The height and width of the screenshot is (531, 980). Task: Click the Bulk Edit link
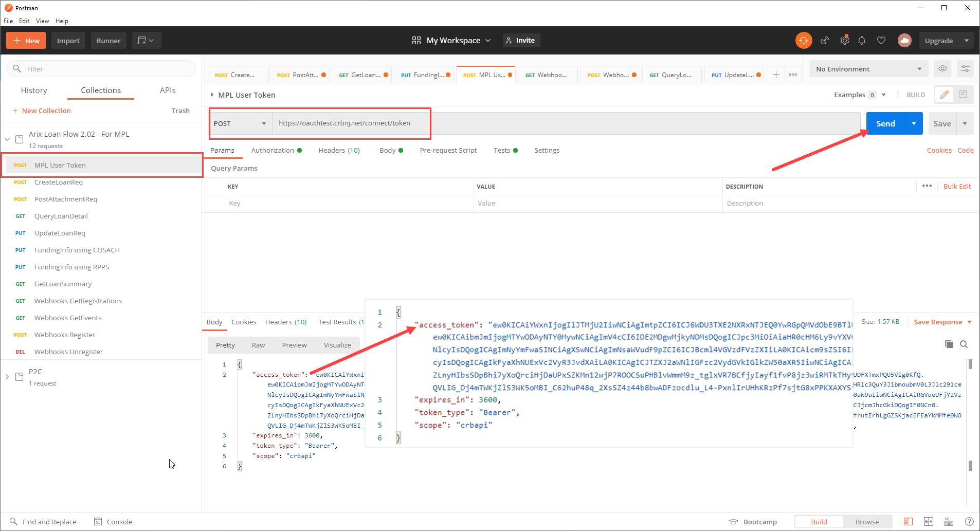pyautogui.click(x=957, y=186)
